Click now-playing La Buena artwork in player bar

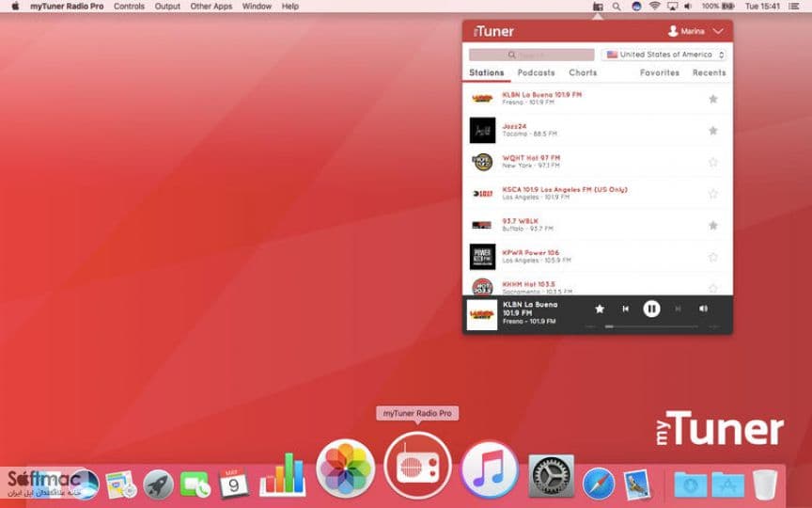[482, 314]
